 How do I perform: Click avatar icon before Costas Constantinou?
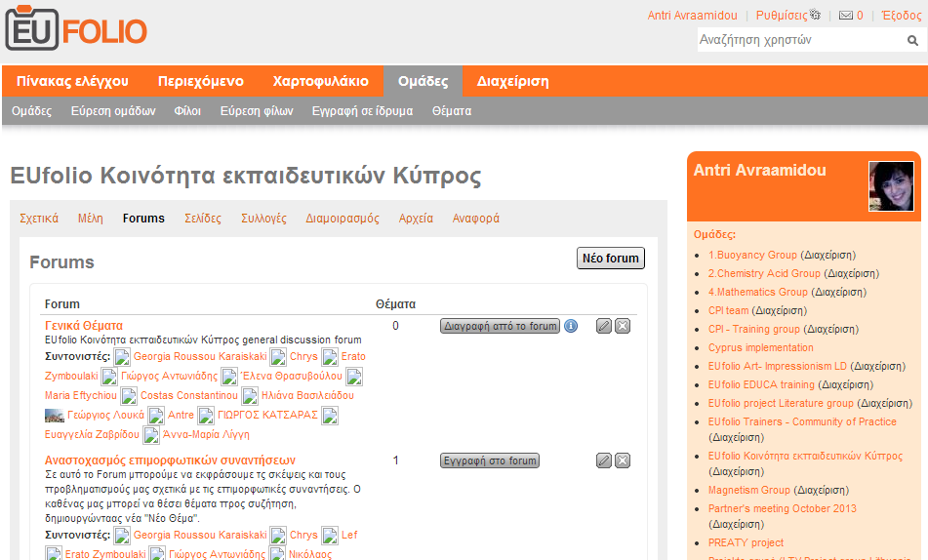[x=129, y=396]
